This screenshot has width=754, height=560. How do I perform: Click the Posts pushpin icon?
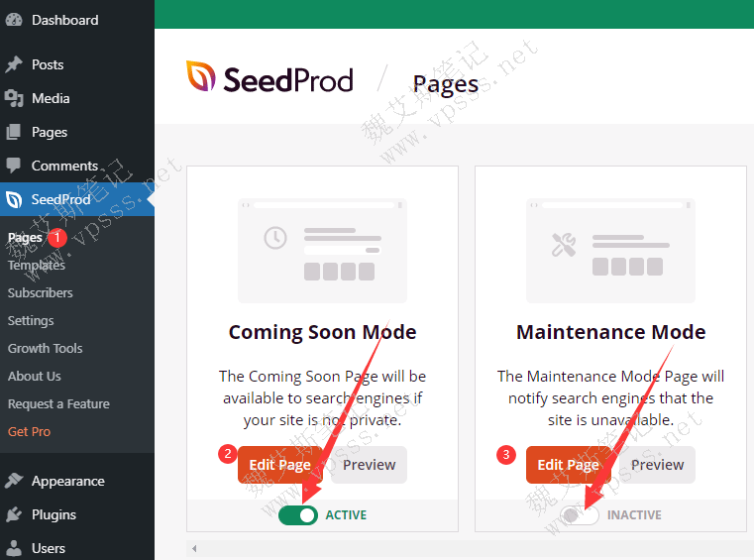(x=14, y=64)
